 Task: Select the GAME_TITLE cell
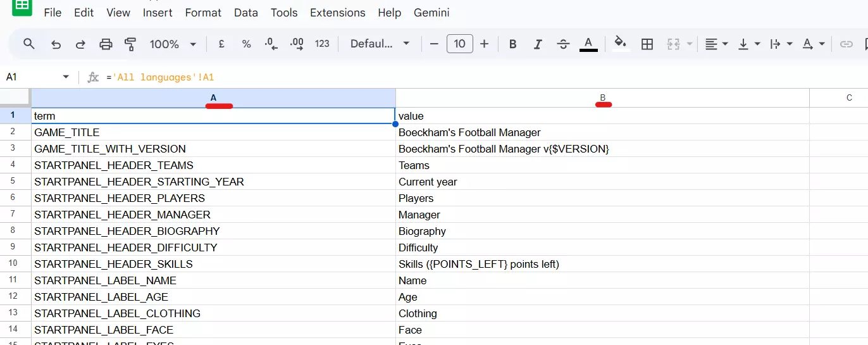coord(213,132)
